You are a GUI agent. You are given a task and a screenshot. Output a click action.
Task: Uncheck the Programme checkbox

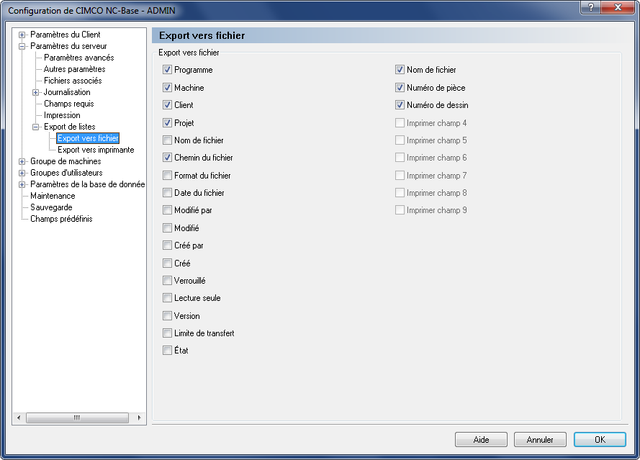[167, 70]
